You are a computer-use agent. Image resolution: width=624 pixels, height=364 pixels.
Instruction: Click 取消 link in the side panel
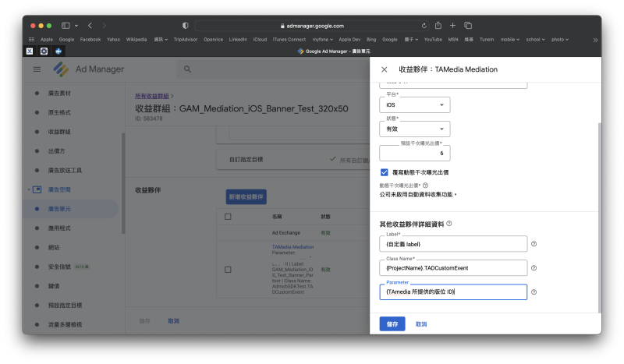pos(421,324)
